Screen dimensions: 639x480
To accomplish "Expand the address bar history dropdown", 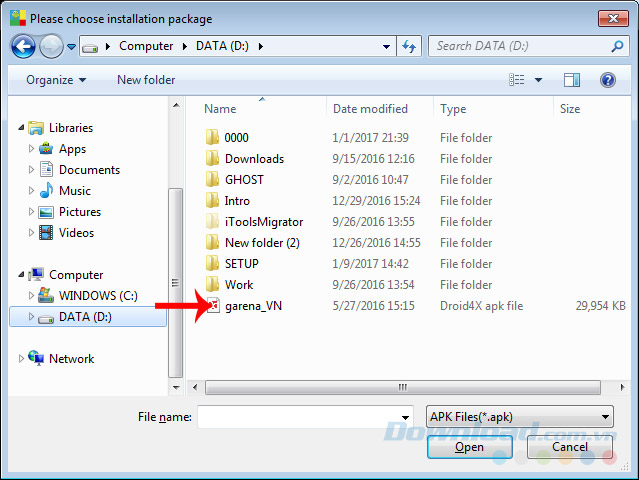I will (387, 46).
